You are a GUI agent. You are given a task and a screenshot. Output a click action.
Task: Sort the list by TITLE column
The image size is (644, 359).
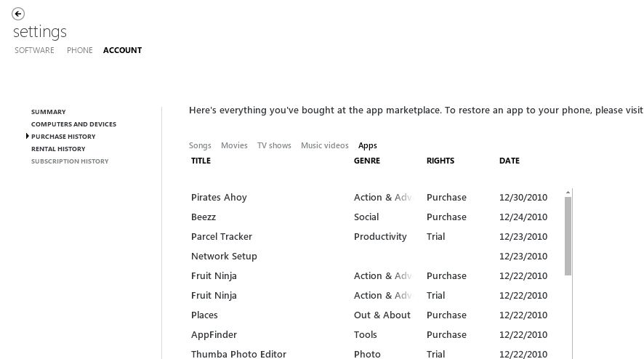[x=201, y=161]
